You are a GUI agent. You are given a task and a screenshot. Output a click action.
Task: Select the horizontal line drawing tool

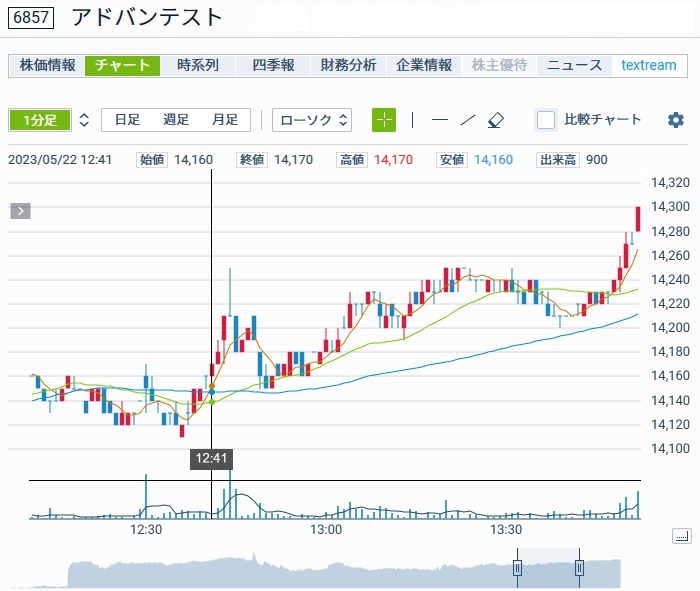click(x=439, y=120)
